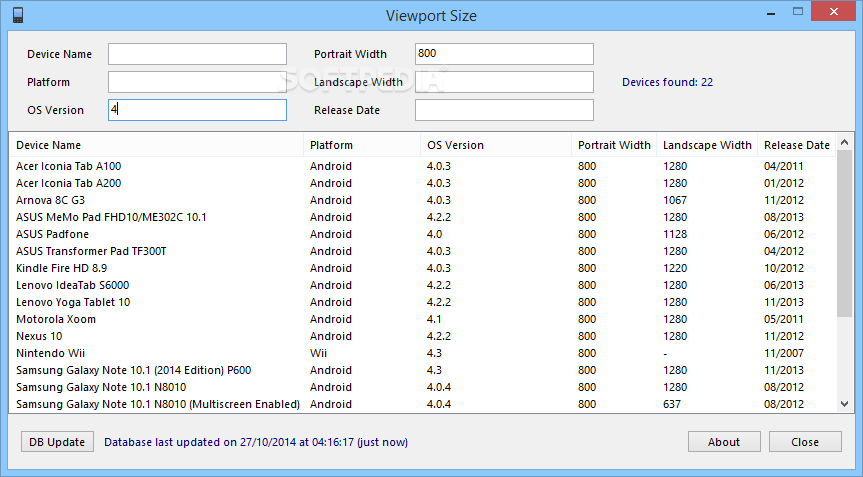Click the device list scrollbar thumb

845,234
